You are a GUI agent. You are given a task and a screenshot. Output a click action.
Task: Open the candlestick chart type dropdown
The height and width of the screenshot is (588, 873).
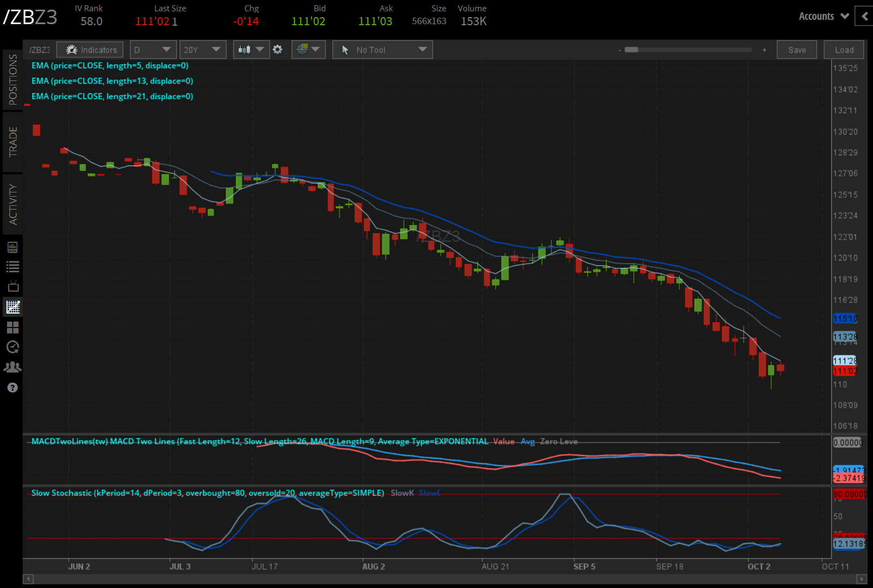pos(251,50)
